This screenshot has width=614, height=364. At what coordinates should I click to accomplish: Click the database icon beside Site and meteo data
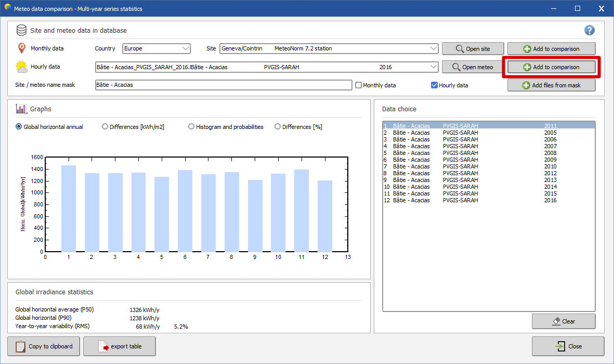tap(21, 30)
